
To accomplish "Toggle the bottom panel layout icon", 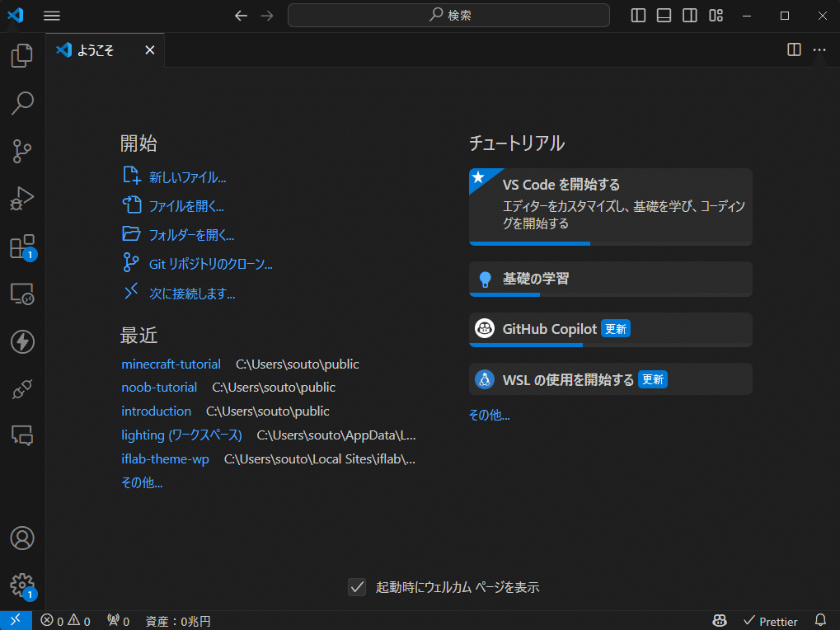I will [x=664, y=16].
